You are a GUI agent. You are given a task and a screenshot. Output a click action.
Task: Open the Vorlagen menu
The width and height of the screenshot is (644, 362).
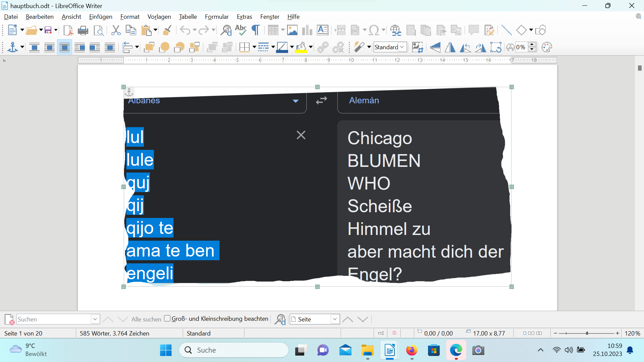[x=159, y=17]
